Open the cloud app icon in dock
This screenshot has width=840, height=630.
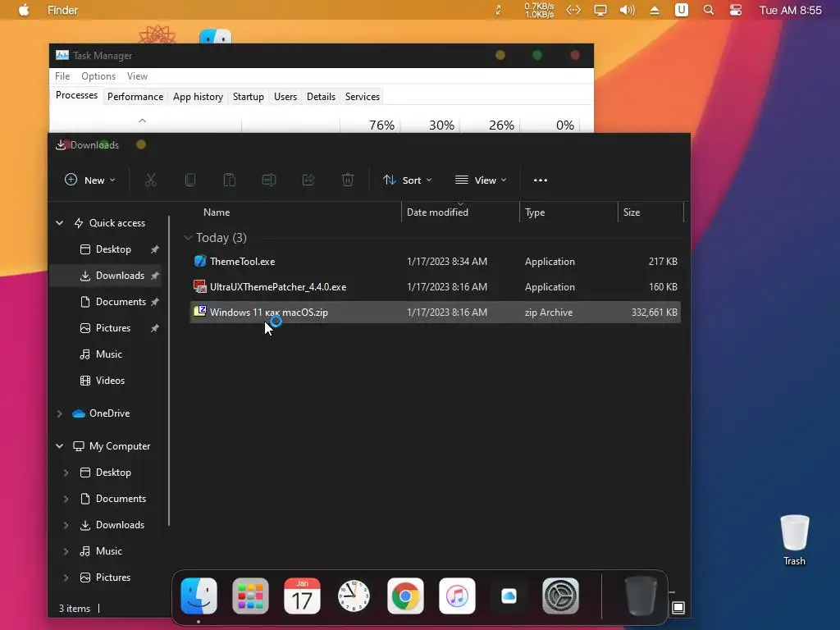click(x=509, y=596)
